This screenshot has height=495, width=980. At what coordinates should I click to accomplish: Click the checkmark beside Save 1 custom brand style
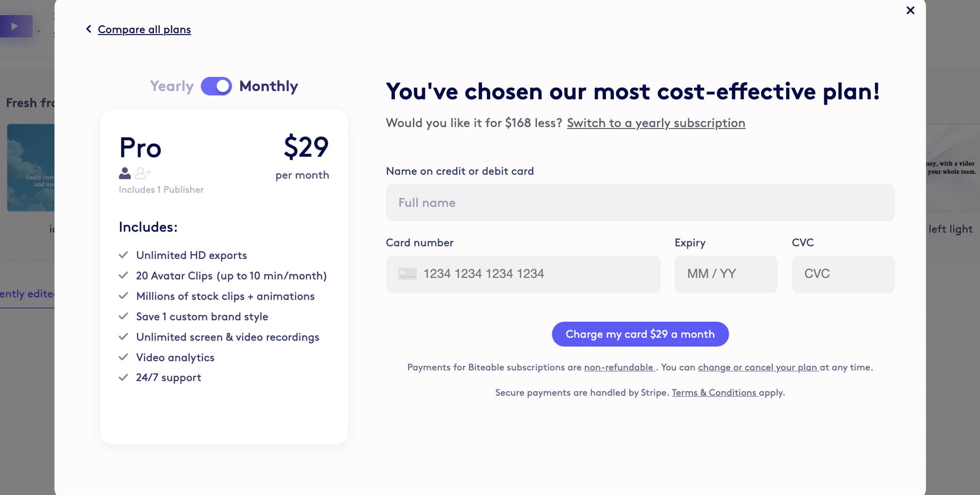124,316
